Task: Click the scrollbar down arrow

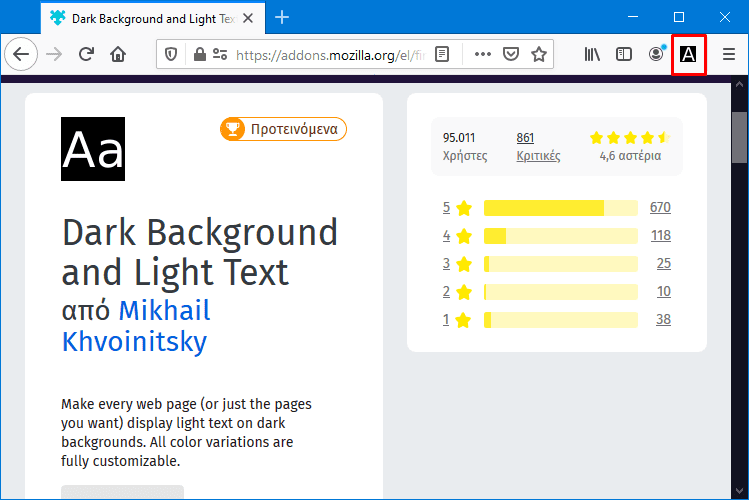Action: point(739,491)
